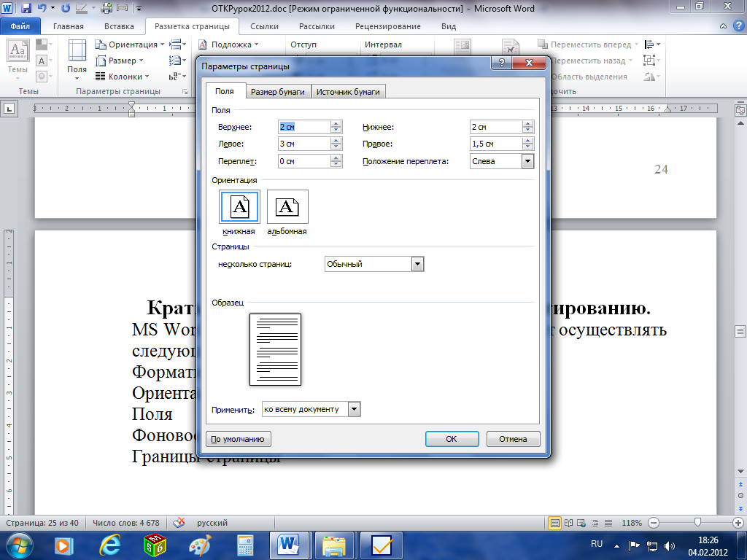Select the Поля tab in the dialog
Screen dimensions: 747x560
pyautogui.click(x=225, y=91)
